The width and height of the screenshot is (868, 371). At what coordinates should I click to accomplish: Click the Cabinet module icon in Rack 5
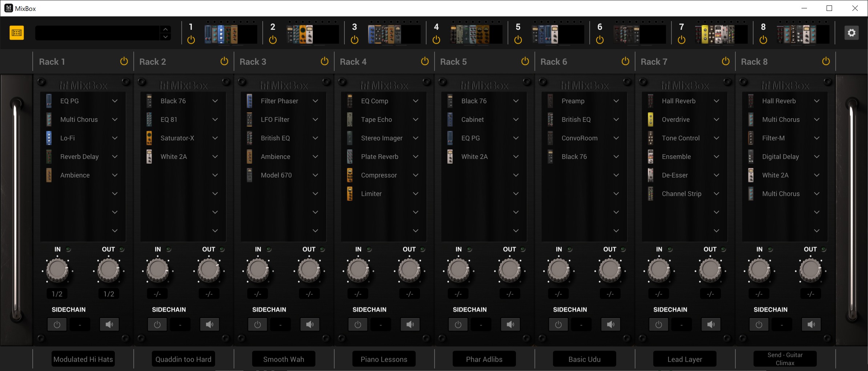(450, 119)
